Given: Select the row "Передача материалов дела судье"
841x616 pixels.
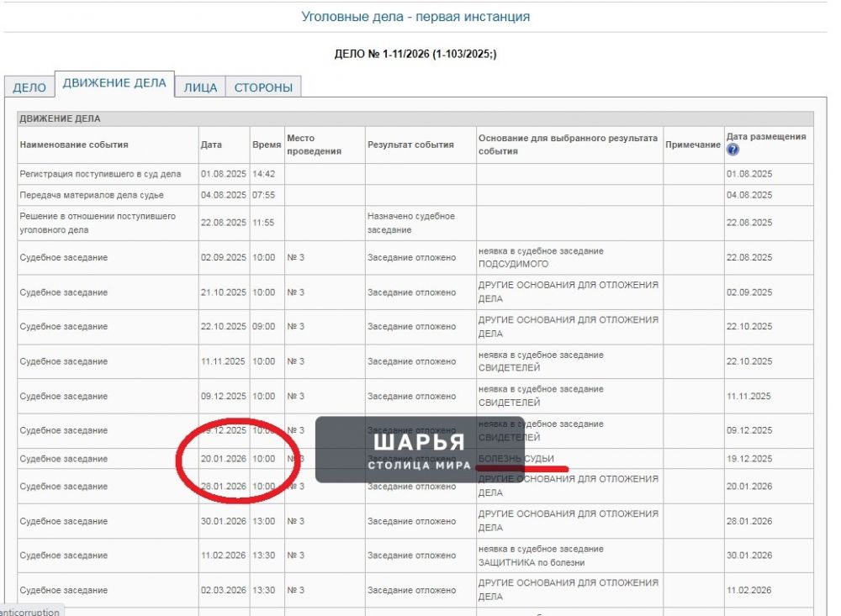Looking at the screenshot, I should click(415, 196).
